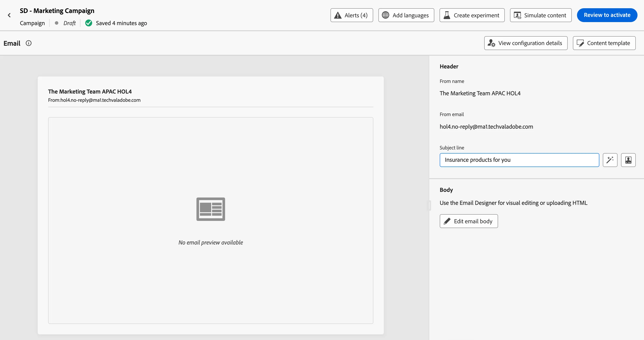Click Edit email body button
Image resolution: width=644 pixels, height=340 pixels.
click(469, 221)
